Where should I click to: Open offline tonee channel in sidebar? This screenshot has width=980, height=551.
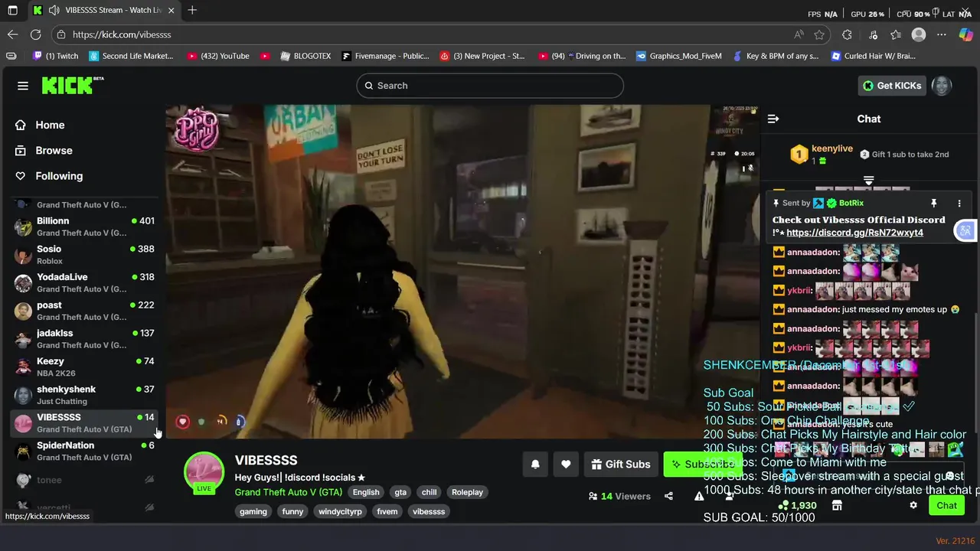[x=84, y=480]
